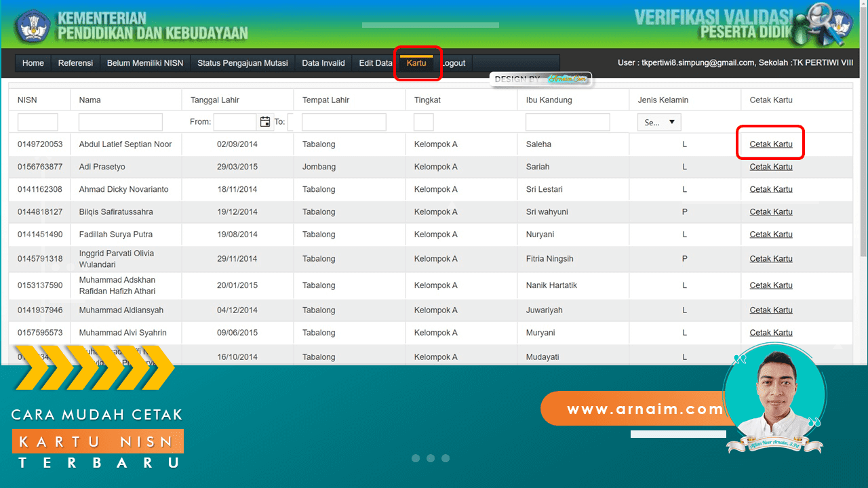Click Cetak Kartu for Muhammad Aldiansyah

[x=771, y=310]
